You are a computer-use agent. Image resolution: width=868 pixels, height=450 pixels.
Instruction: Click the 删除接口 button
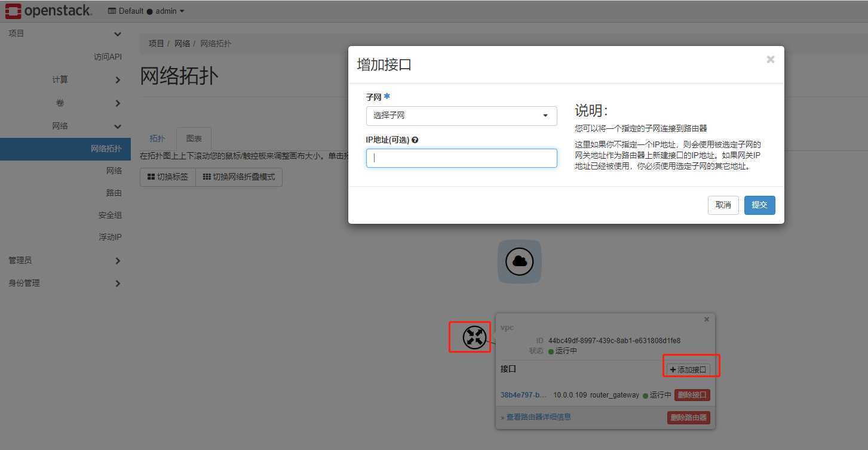pos(692,395)
